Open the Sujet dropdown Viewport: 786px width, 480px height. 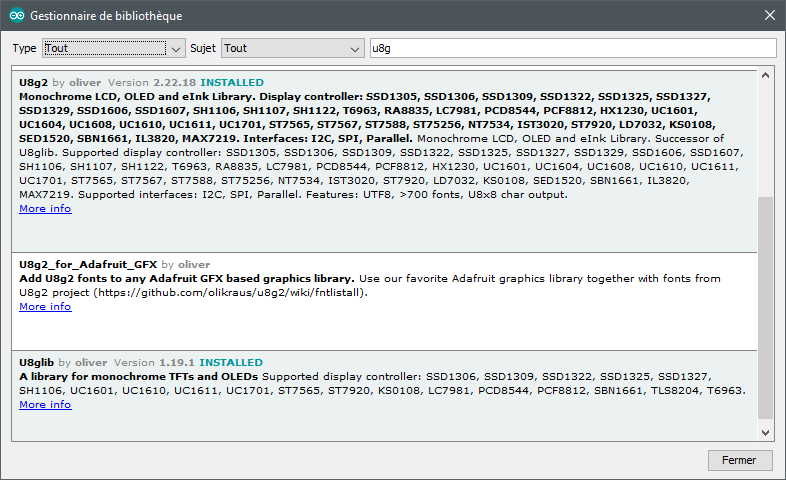(293, 48)
